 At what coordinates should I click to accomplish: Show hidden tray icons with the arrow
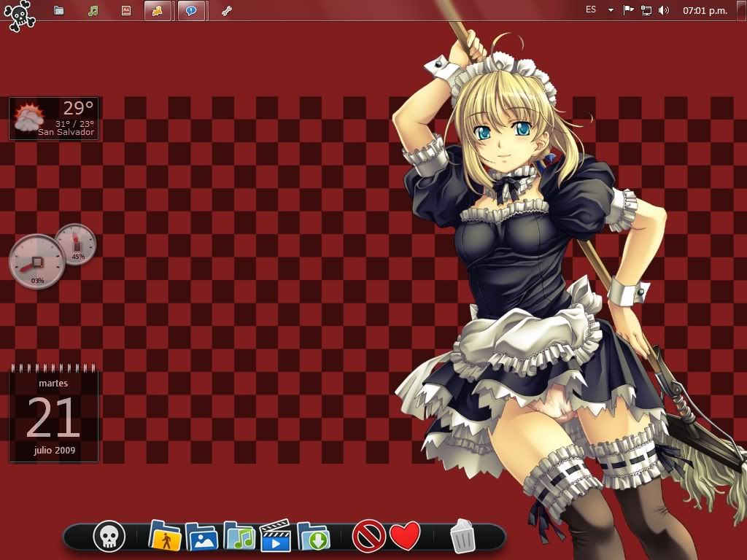(x=611, y=10)
